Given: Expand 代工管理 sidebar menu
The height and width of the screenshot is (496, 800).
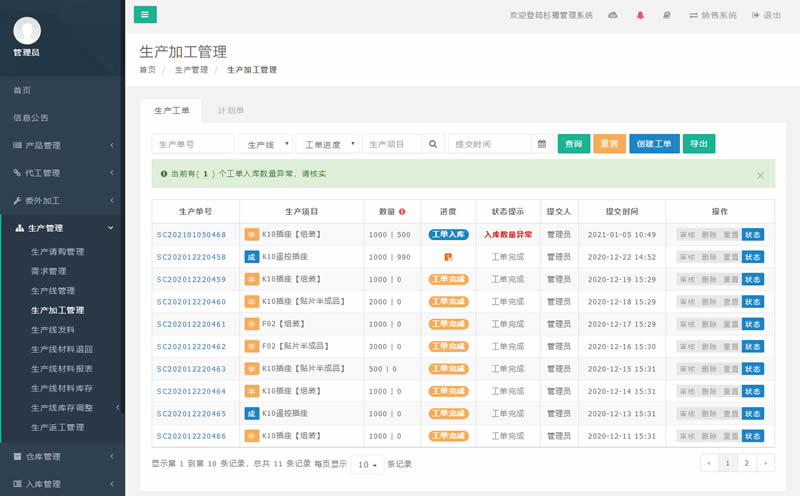Looking at the screenshot, I should (62, 173).
